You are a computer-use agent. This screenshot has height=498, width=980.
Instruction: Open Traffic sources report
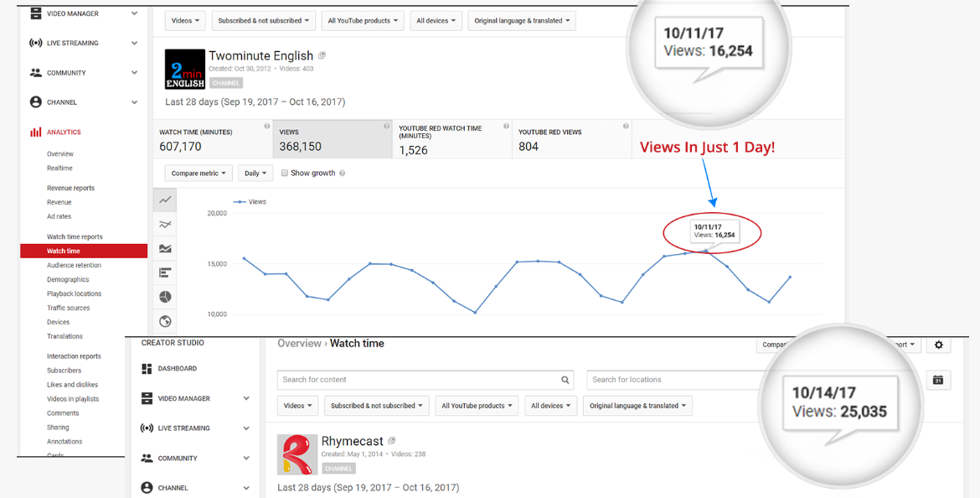[68, 308]
